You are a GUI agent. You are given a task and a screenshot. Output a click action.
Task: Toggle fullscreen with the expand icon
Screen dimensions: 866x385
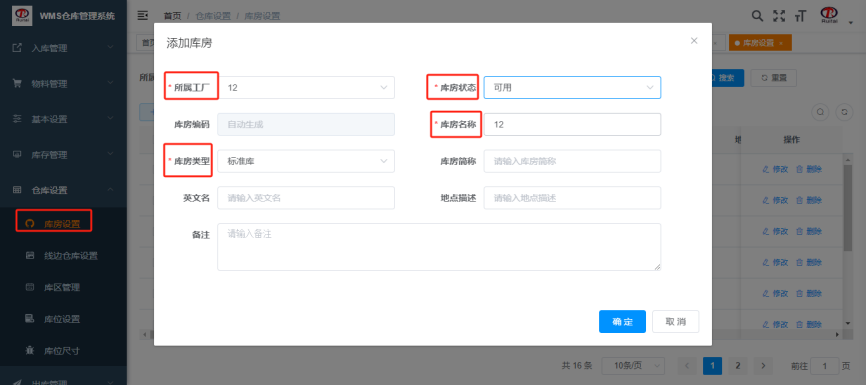click(779, 15)
